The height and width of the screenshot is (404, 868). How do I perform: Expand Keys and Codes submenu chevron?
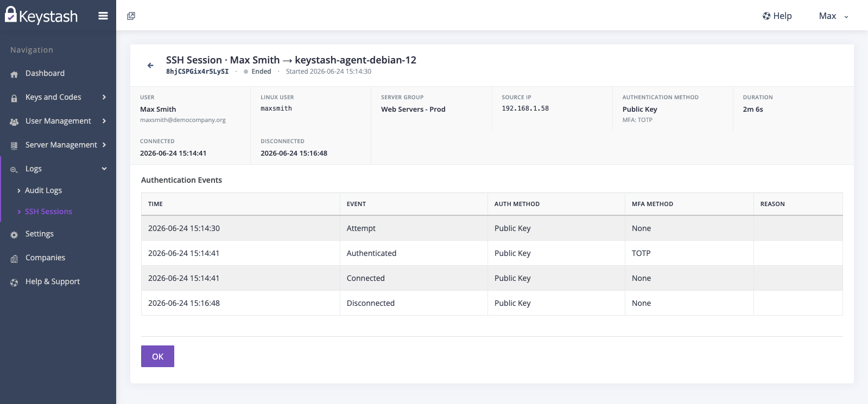pos(104,97)
